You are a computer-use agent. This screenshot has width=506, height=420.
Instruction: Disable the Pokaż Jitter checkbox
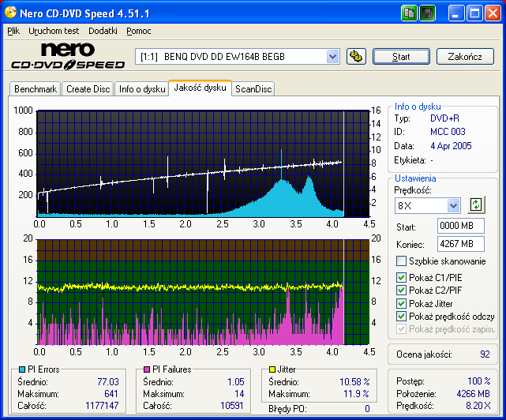[401, 303]
